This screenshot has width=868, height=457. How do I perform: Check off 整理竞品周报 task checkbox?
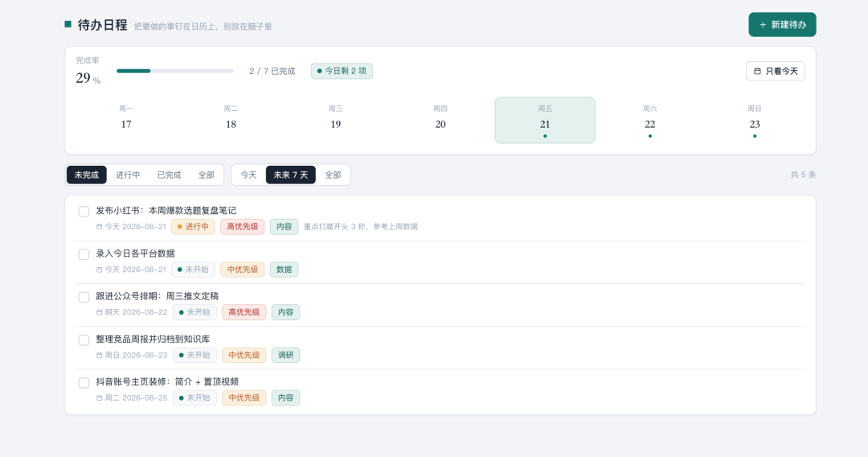coord(84,340)
